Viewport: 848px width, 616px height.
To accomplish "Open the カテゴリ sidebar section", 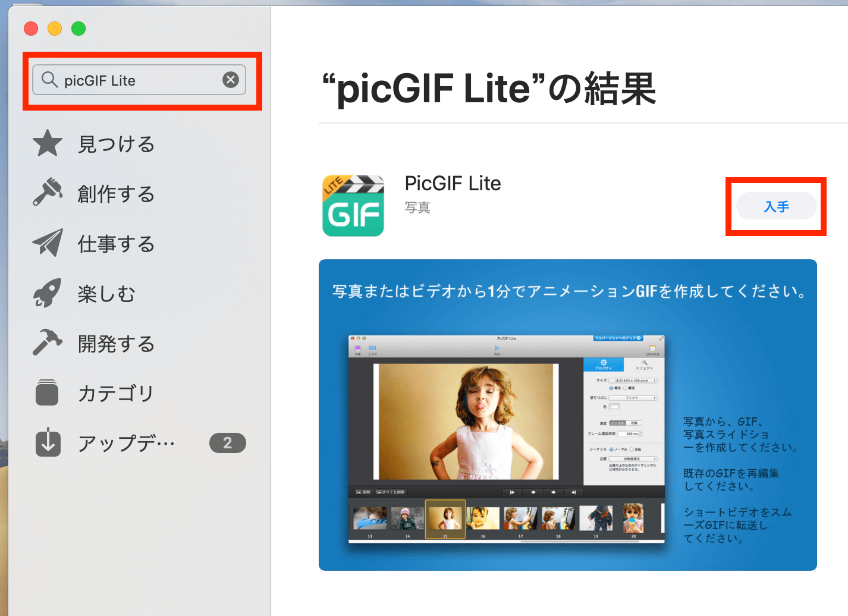I will point(117,393).
